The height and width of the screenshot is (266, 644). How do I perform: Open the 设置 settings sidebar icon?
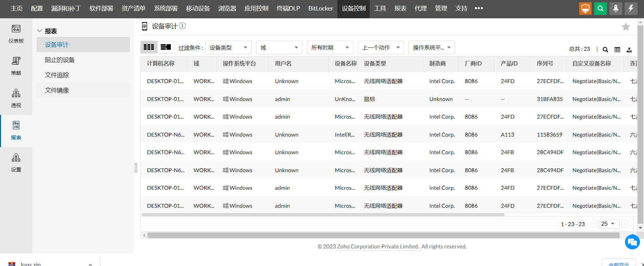pyautogui.click(x=16, y=163)
